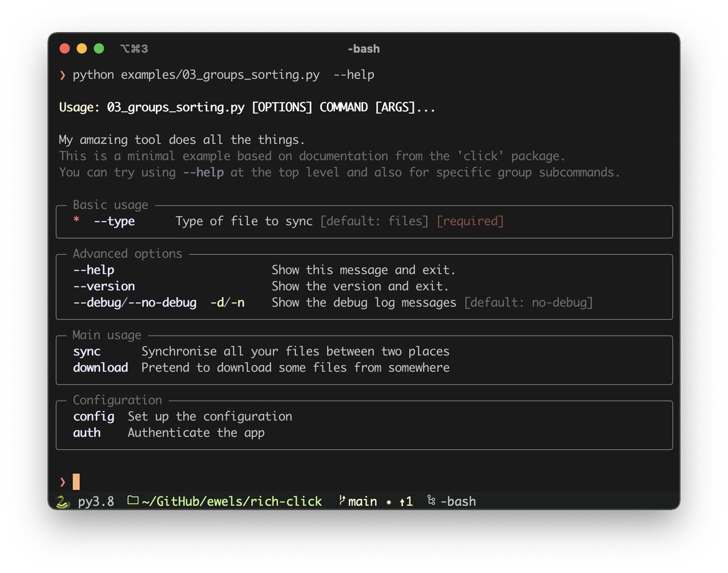Click the green maximize window button

coord(98,49)
